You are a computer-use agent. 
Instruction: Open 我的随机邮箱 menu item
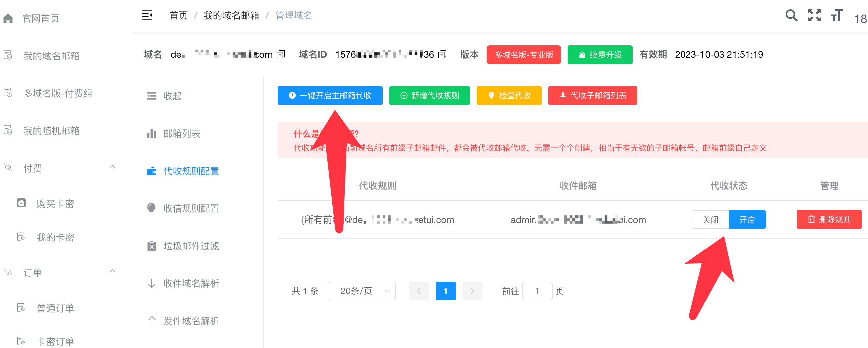tap(51, 130)
